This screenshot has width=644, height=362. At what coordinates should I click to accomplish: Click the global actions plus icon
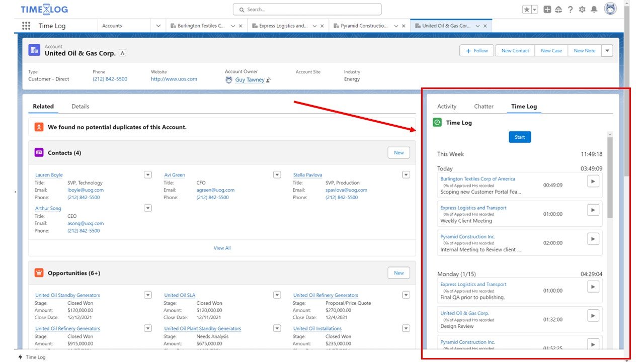(x=547, y=10)
